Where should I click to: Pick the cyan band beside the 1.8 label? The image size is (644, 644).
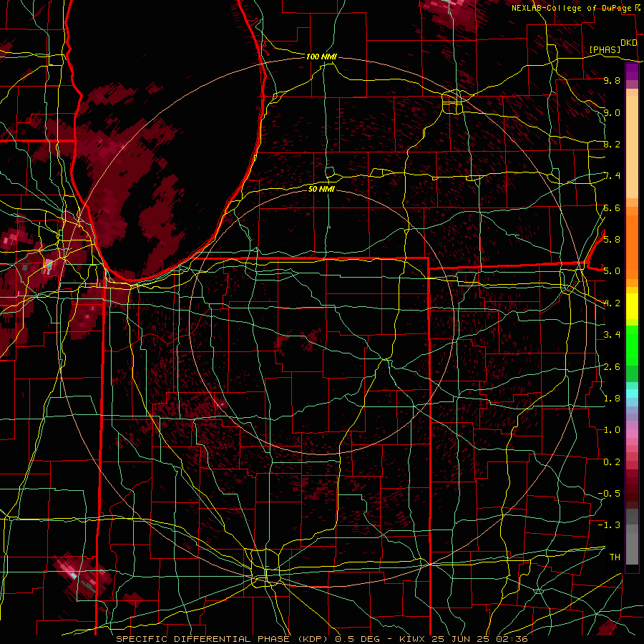click(632, 394)
